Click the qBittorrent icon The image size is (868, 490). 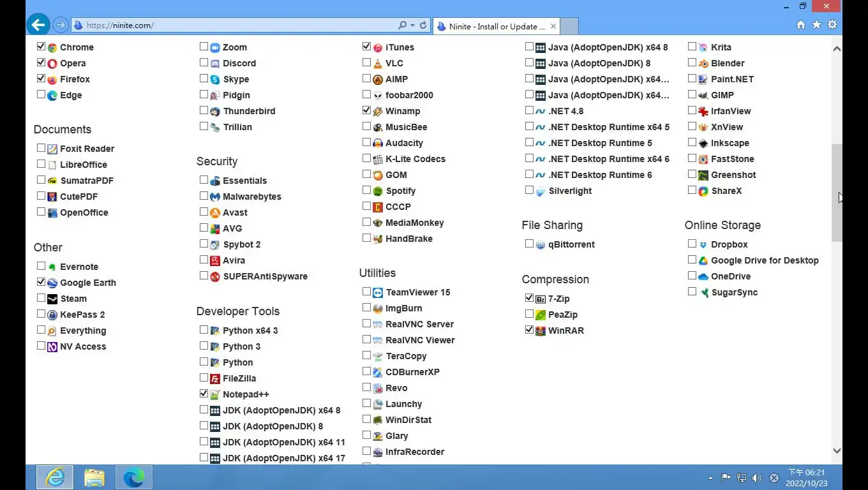tap(541, 245)
